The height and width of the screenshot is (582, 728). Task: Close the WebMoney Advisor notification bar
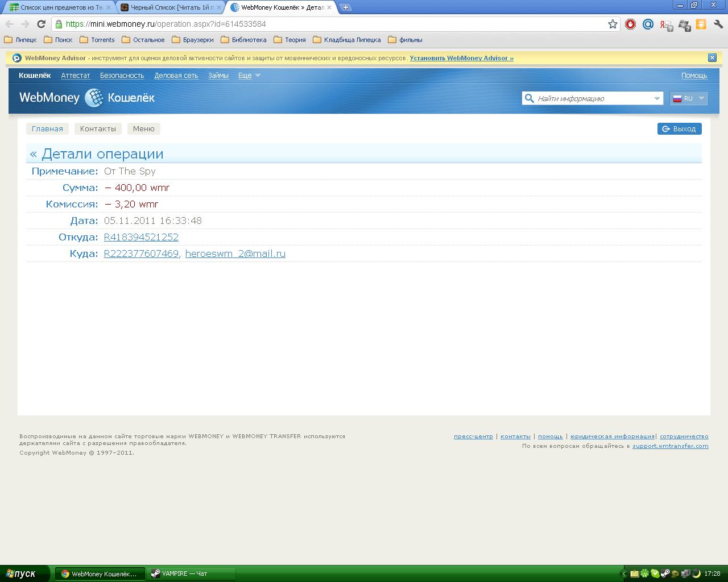pos(712,57)
